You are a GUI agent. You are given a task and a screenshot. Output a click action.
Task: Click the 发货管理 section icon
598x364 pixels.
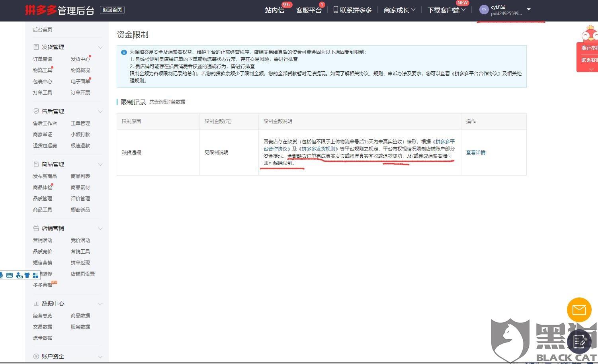click(36, 47)
